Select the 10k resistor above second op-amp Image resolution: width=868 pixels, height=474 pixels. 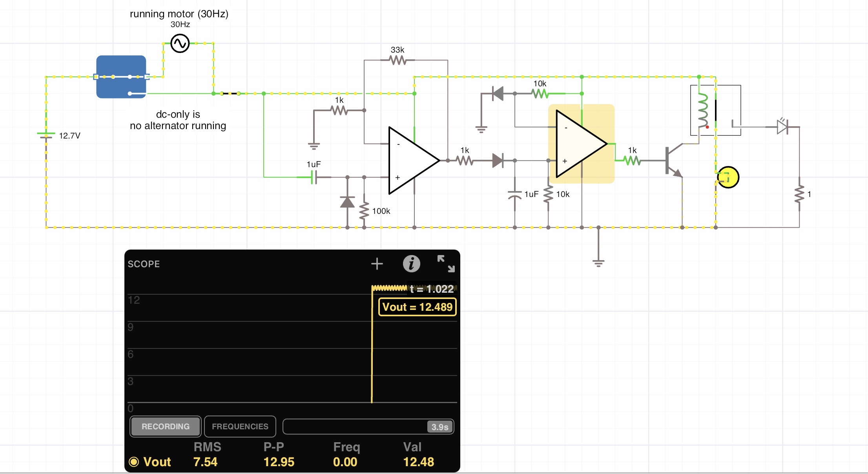[x=540, y=93]
